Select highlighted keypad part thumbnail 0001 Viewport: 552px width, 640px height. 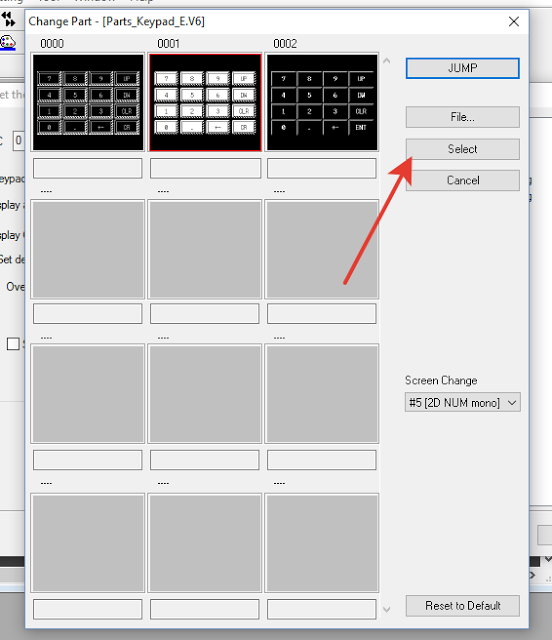click(205, 102)
